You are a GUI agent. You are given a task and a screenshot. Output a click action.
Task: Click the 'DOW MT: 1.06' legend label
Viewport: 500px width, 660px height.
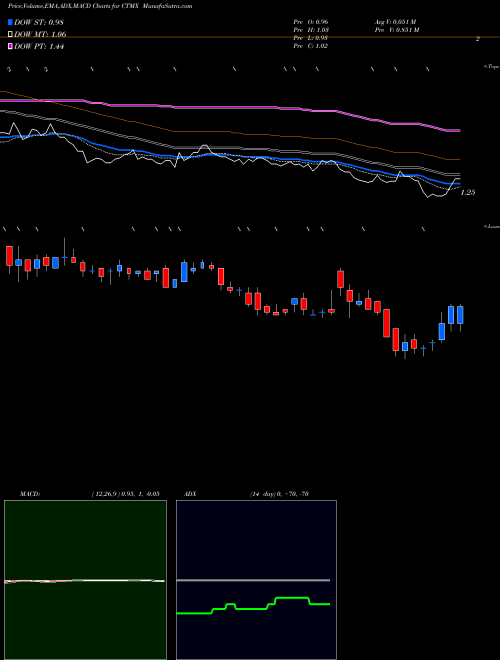click(x=40, y=35)
